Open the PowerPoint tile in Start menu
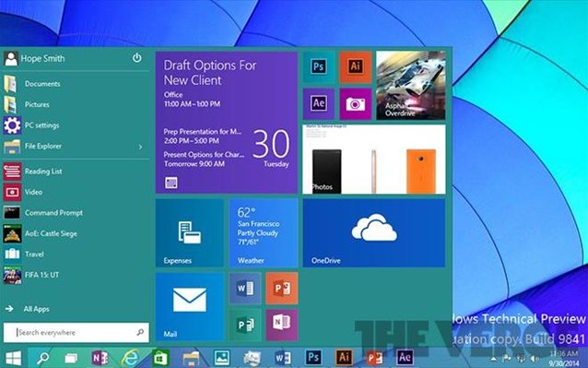 point(282,288)
